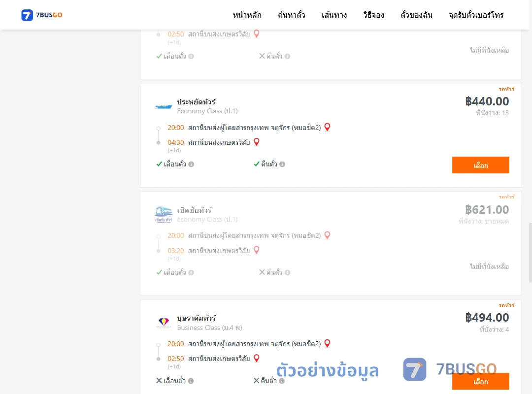Image resolution: width=532 pixels, height=394 pixels.
Task: Select the ฿440.00 ประหยัดทัวร์ trip with เลือก button
Action: tap(480, 165)
